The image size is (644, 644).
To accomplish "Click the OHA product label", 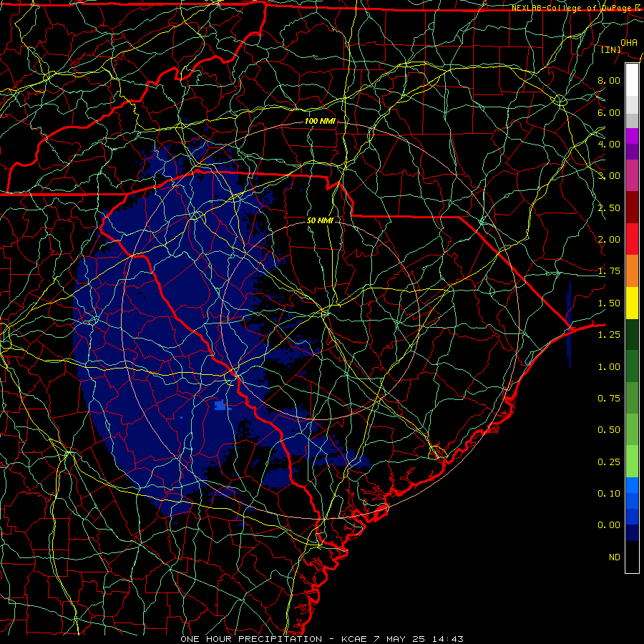I will pyautogui.click(x=629, y=43).
